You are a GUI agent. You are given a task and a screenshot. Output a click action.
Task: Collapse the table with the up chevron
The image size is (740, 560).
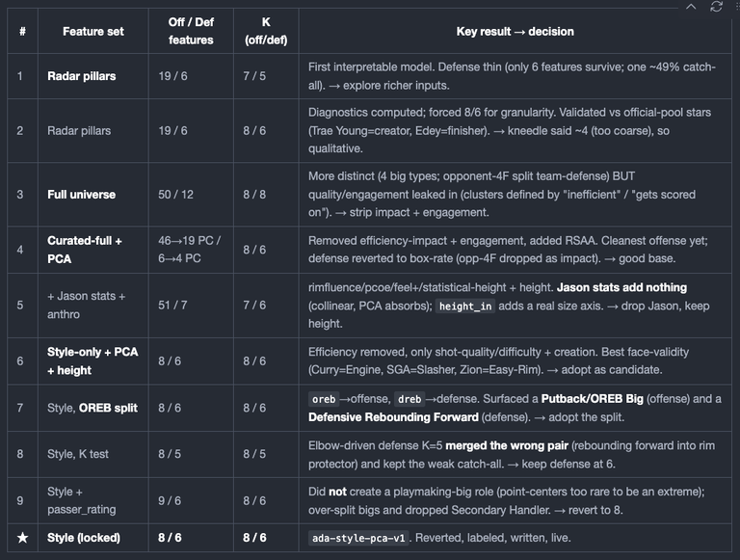[x=691, y=6]
